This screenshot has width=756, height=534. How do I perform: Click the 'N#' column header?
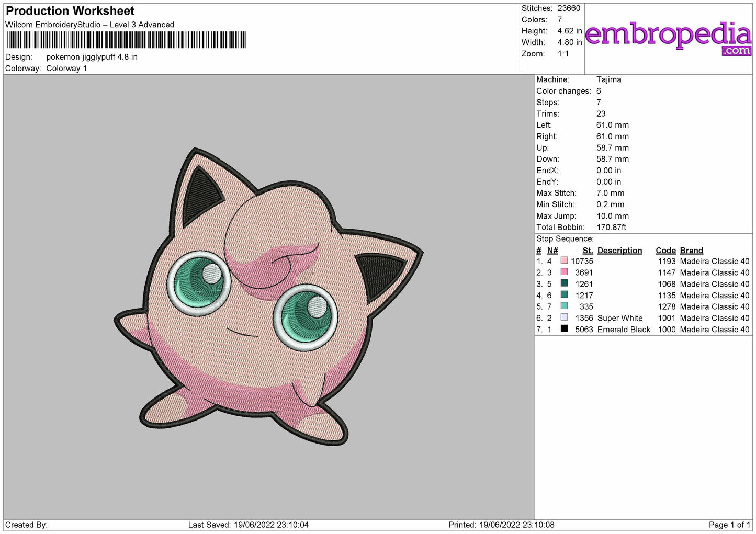[x=552, y=251]
